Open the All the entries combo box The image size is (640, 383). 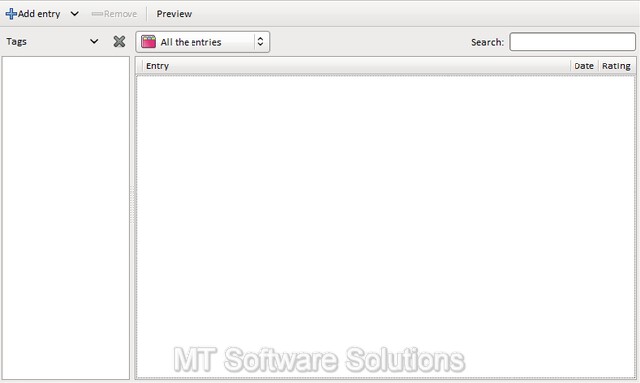(x=203, y=42)
